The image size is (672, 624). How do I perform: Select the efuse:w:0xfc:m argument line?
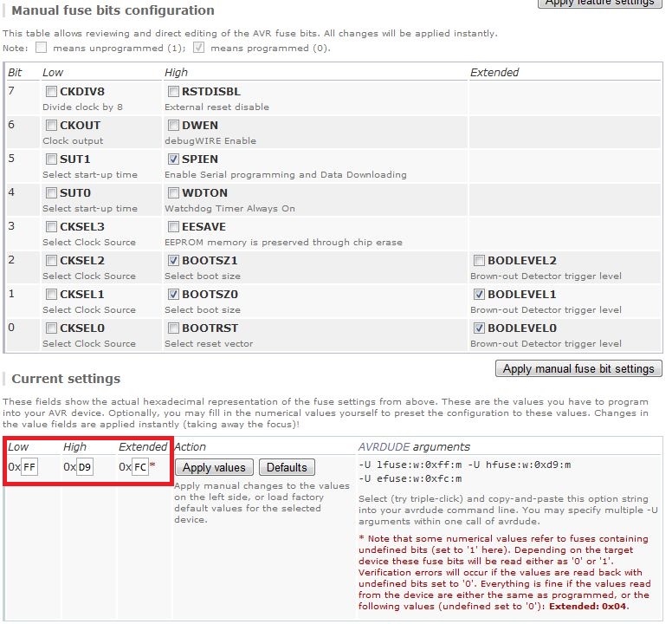tap(410, 479)
